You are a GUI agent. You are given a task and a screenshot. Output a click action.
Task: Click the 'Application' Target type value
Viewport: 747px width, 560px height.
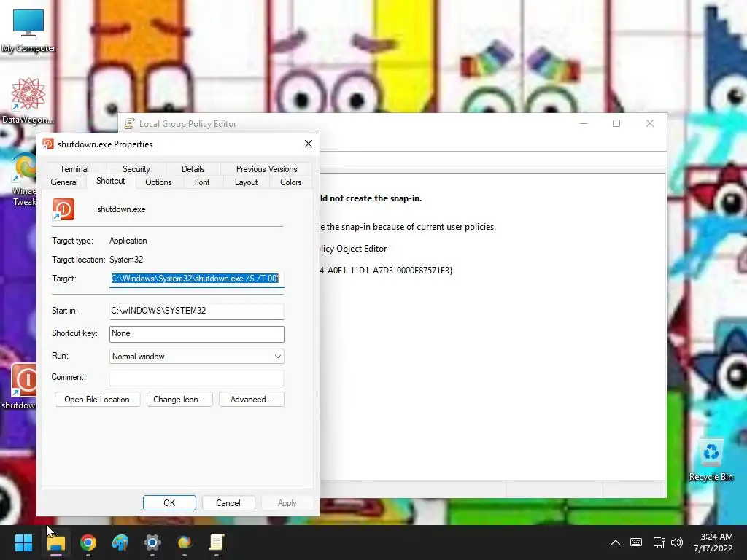coord(128,241)
